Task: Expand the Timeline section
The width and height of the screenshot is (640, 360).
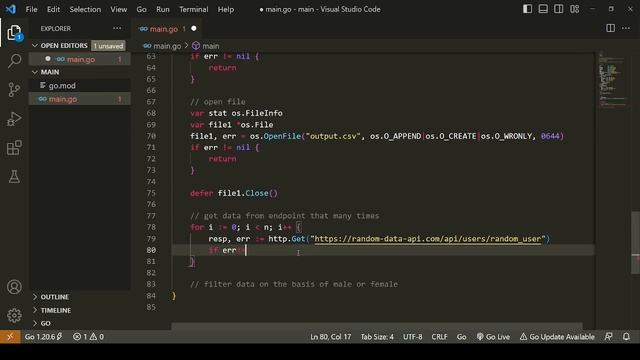Action: [x=80, y=310]
